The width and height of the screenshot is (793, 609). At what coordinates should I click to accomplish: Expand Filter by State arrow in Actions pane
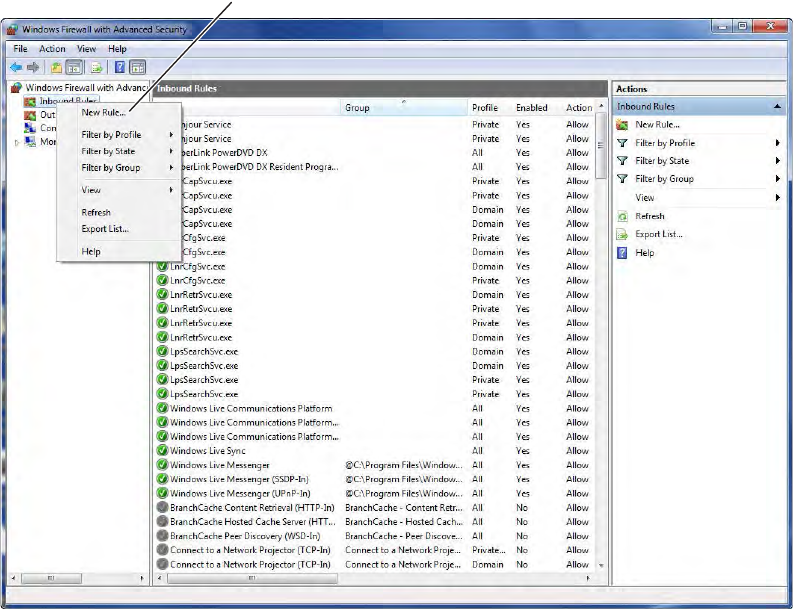click(x=777, y=161)
